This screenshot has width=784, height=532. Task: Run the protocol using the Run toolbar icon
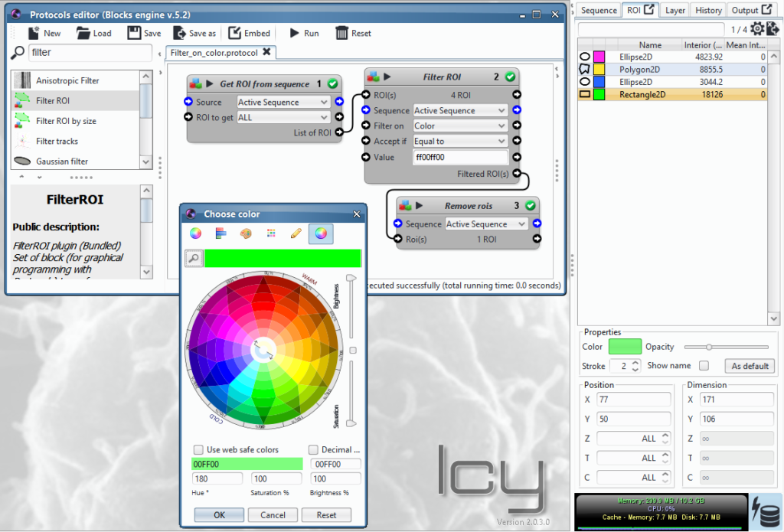295,33
